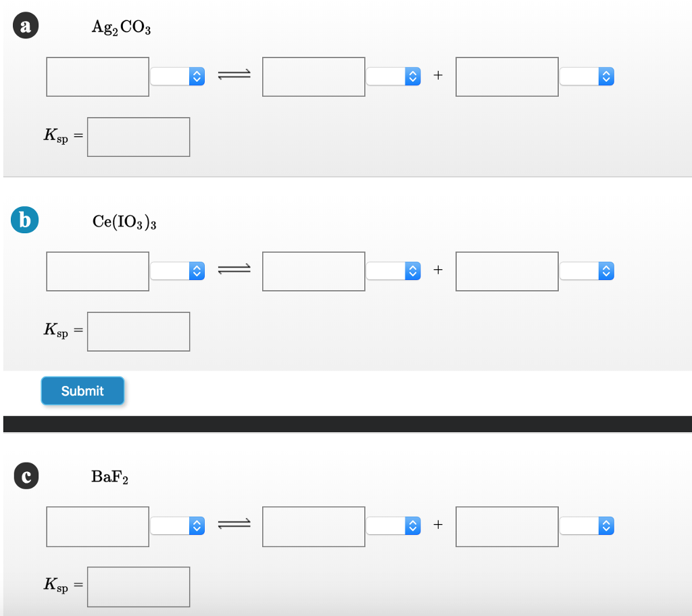Click the Ksp input field in part c

[138, 586]
